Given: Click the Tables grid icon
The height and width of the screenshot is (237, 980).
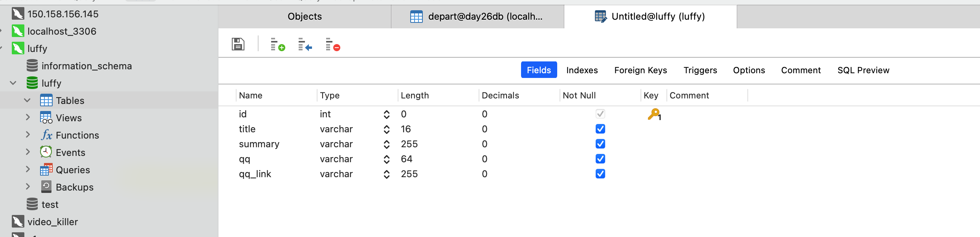Looking at the screenshot, I should [x=46, y=100].
